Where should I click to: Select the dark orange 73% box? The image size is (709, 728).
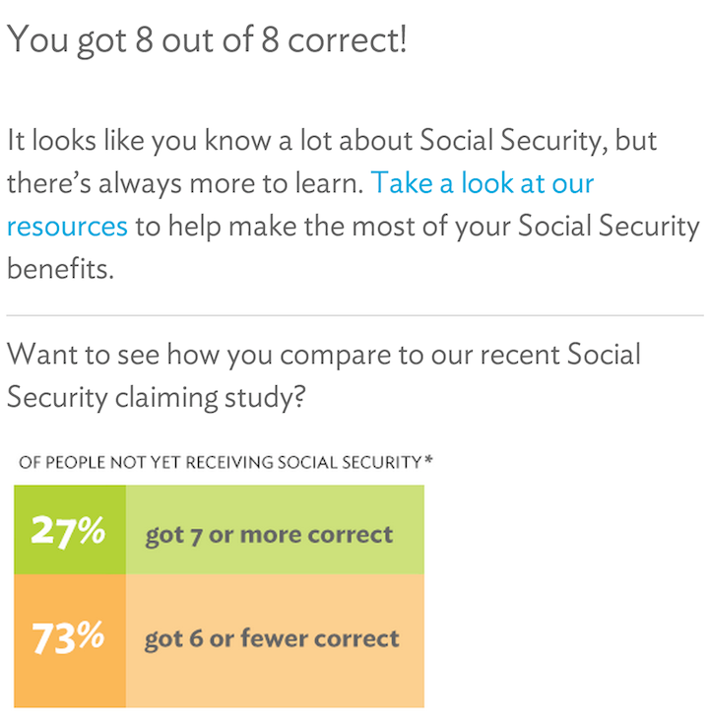(x=70, y=641)
